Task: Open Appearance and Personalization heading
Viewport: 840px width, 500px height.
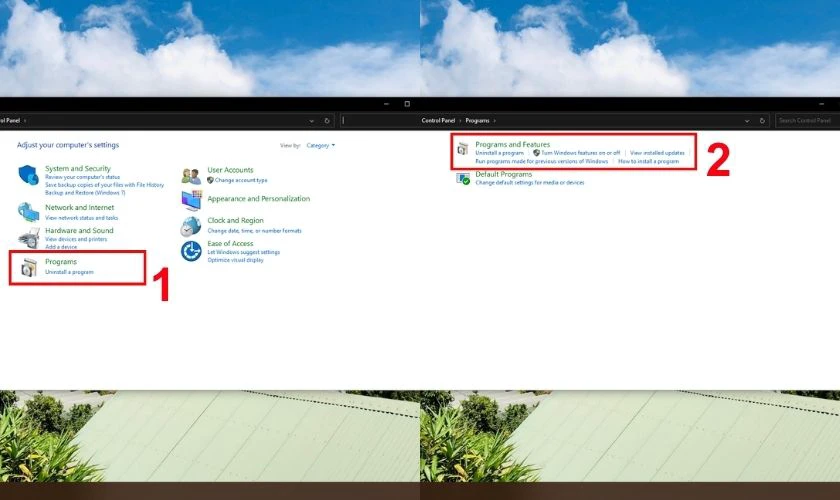Action: (259, 198)
